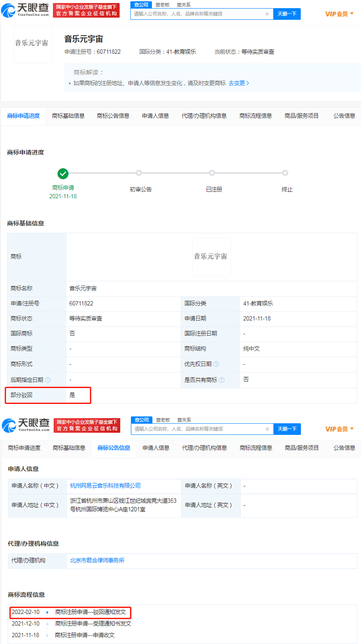The image size is (361, 644).
Task: Open 代理/办理机构信息 in the tab bar with 商标申请进度 selected
Action: [x=204, y=116]
